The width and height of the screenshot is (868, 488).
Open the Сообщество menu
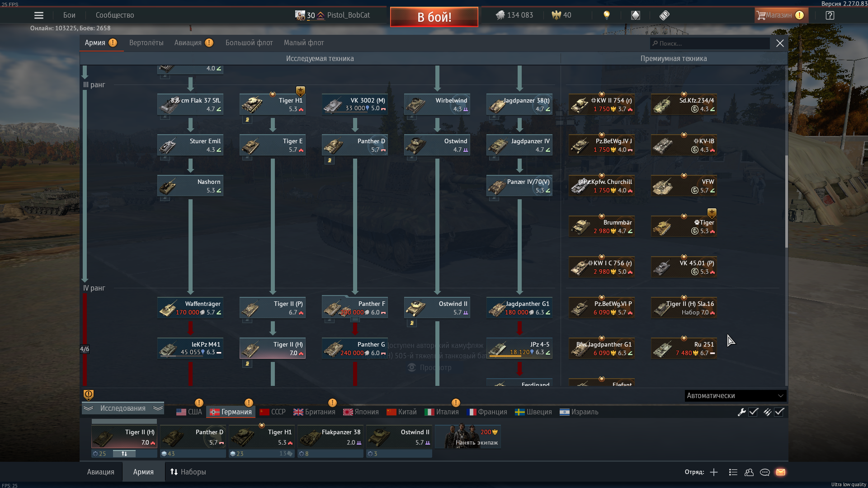pyautogui.click(x=115, y=15)
